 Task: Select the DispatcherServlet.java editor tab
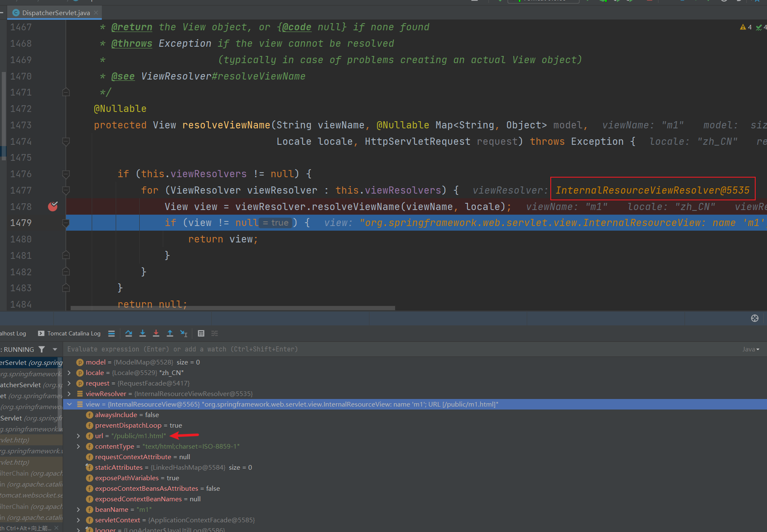[x=56, y=13]
